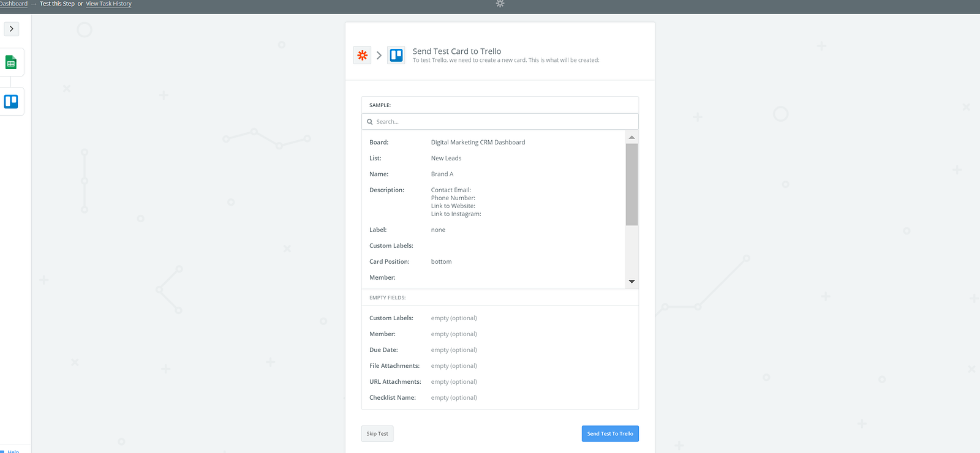The image size is (980, 453).
Task: Click the Zapier loading logo in top bar
Action: tap(500, 4)
